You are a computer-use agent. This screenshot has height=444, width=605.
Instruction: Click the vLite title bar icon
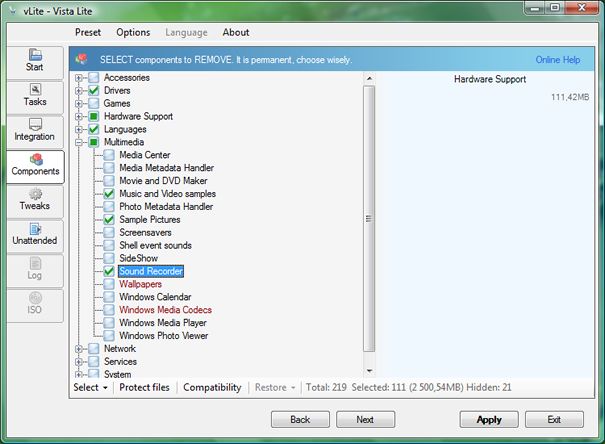click(x=13, y=11)
